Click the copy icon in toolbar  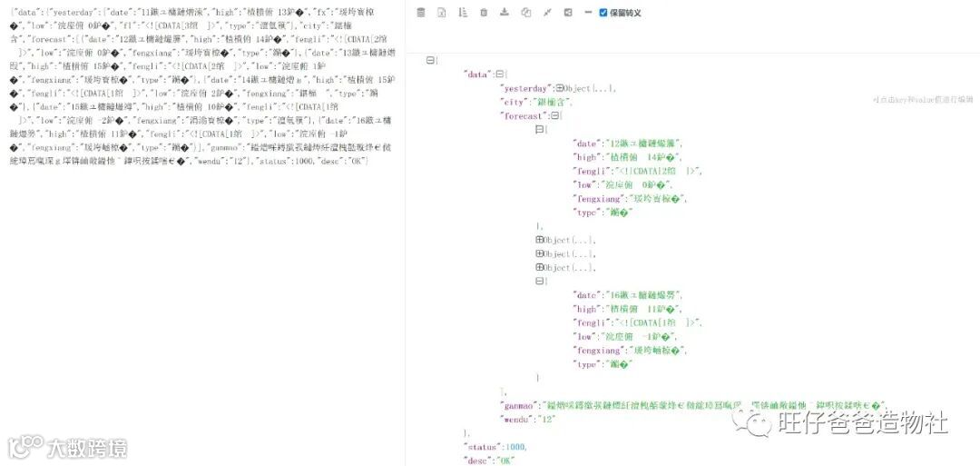526,13
